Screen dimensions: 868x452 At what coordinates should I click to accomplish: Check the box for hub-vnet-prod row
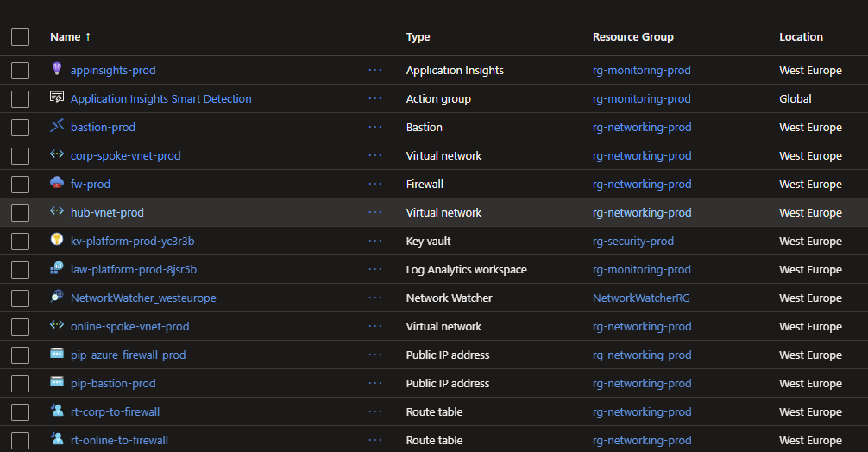pyautogui.click(x=21, y=213)
